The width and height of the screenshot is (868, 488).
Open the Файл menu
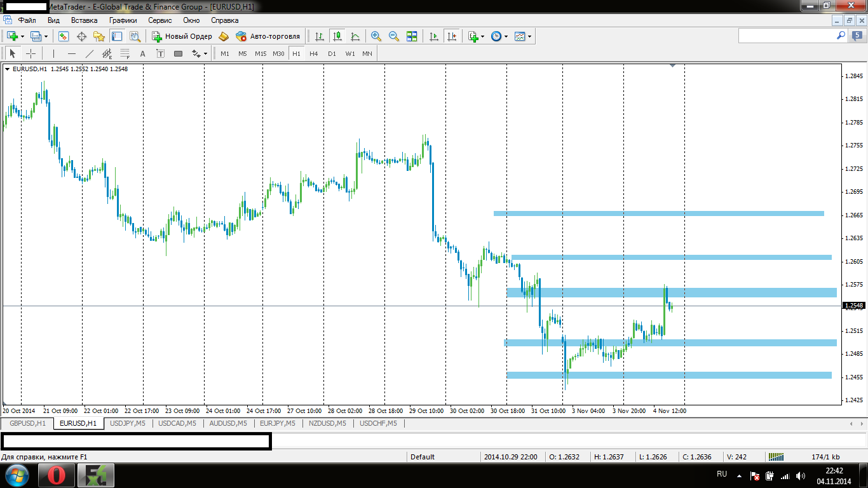pos(27,20)
